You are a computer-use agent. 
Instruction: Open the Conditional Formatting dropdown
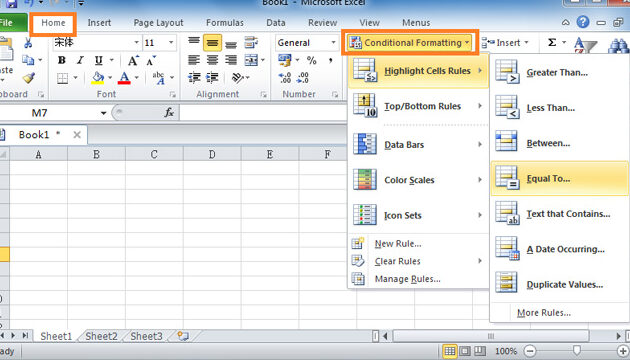point(409,42)
